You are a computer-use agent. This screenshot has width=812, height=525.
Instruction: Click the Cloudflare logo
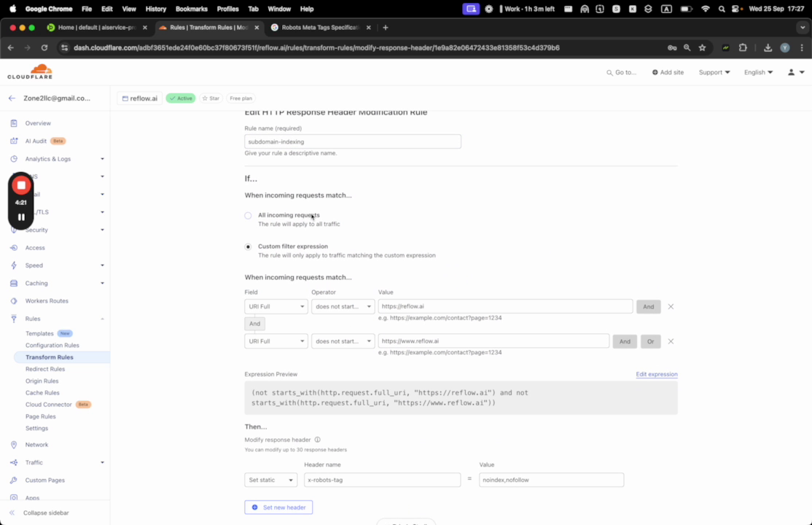click(30, 72)
